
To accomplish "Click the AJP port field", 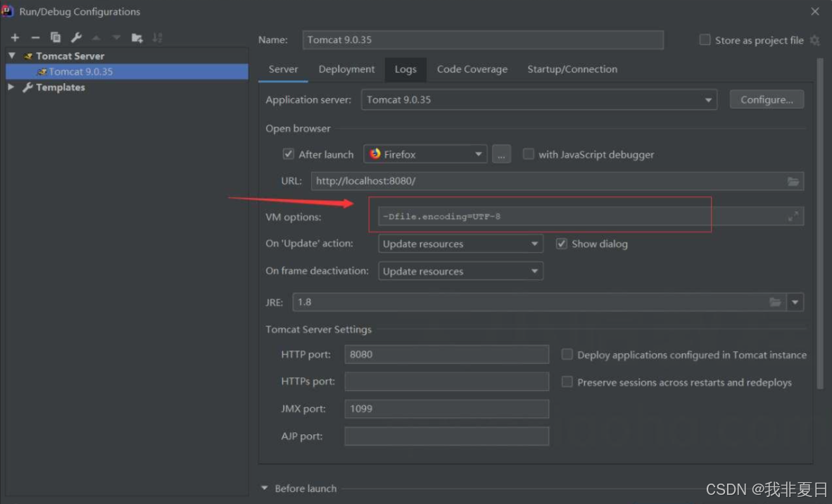I will click(x=447, y=436).
